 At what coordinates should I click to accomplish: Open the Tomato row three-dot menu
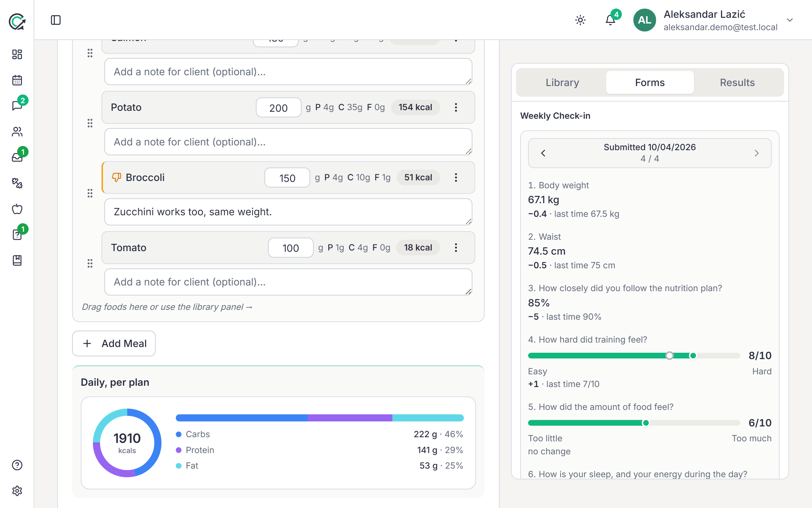pyautogui.click(x=456, y=248)
